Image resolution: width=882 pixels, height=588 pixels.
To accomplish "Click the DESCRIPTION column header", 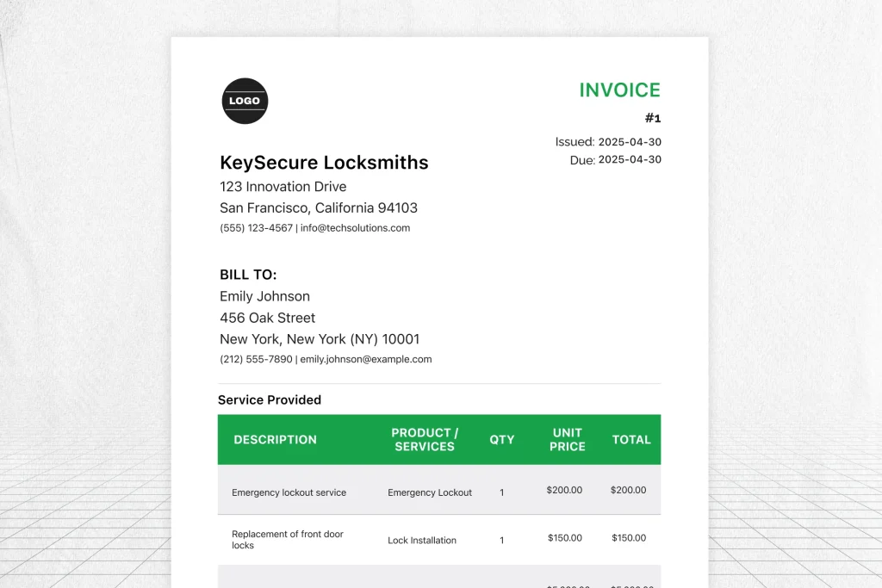I will [x=275, y=439].
